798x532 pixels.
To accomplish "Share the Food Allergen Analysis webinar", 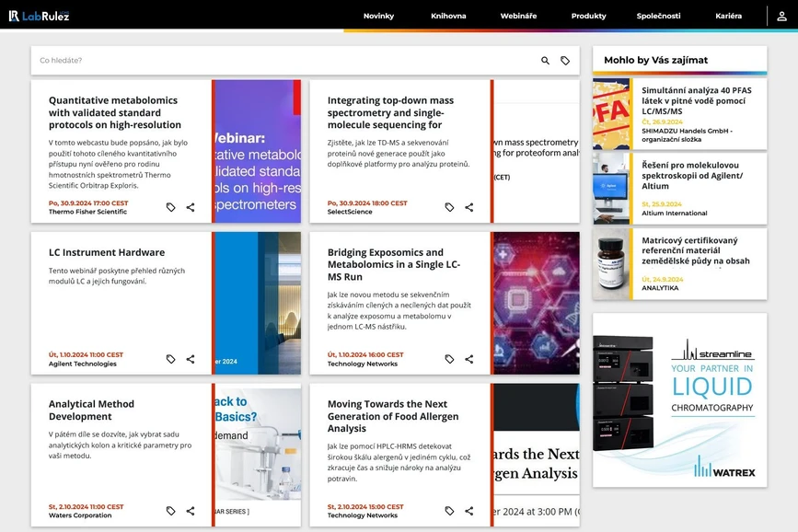I will pyautogui.click(x=469, y=511).
